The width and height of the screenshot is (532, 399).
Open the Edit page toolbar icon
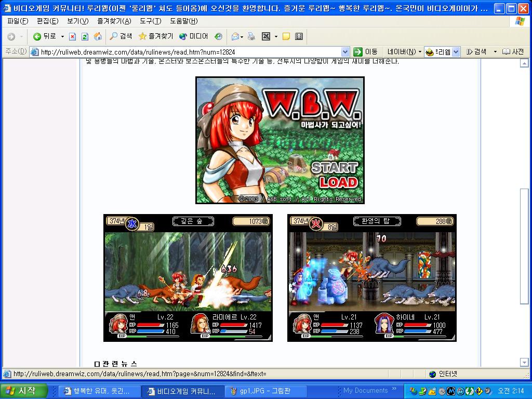pyautogui.click(x=265, y=37)
